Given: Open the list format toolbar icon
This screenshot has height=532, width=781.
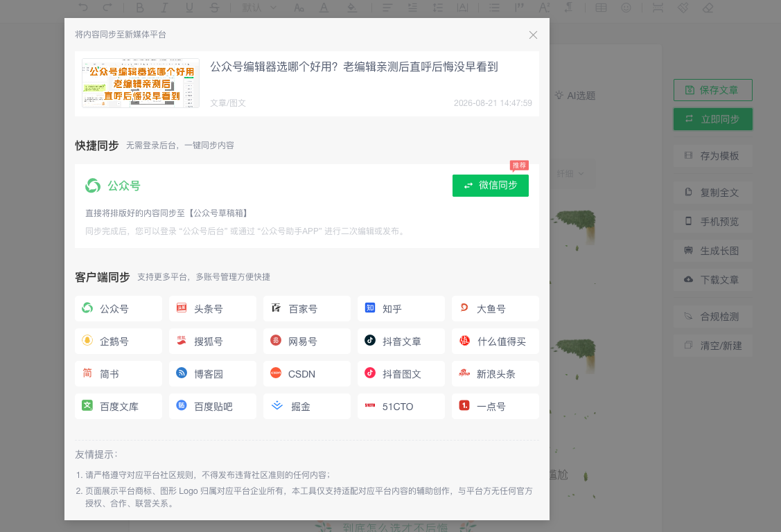Looking at the screenshot, I should 494,8.
